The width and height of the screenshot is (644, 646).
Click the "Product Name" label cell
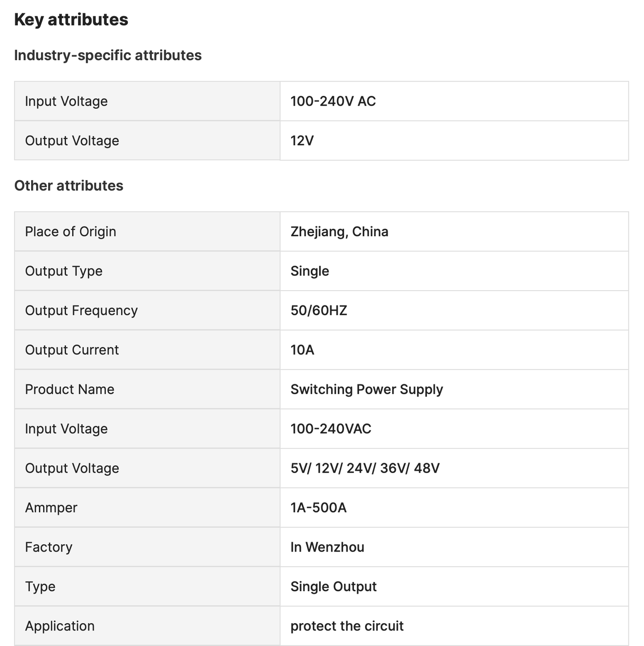(70, 389)
